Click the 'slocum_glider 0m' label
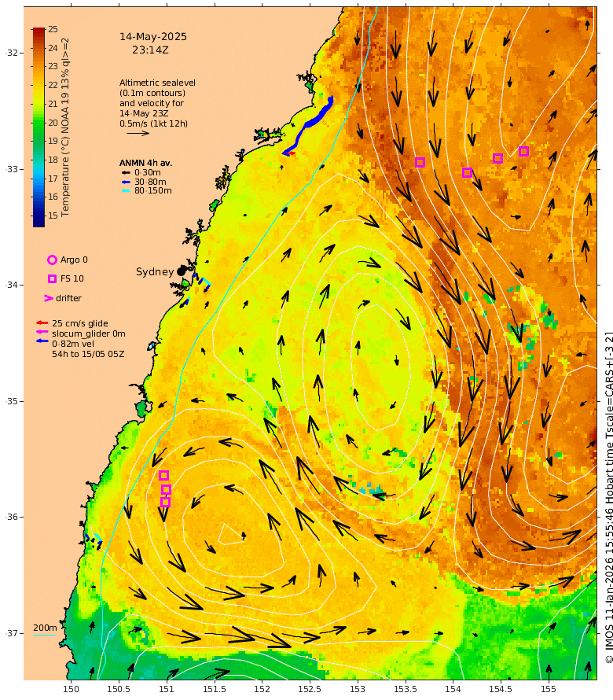The image size is (613, 700). tap(89, 333)
